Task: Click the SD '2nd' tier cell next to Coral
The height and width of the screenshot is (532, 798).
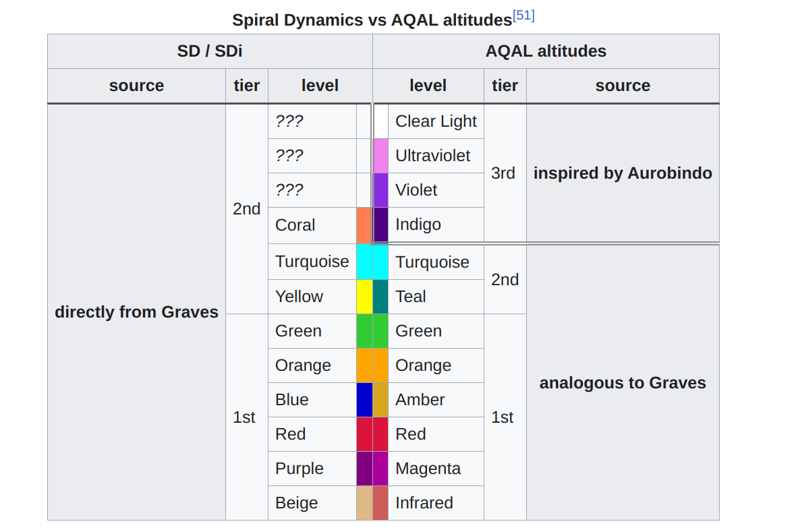Action: [x=247, y=208]
